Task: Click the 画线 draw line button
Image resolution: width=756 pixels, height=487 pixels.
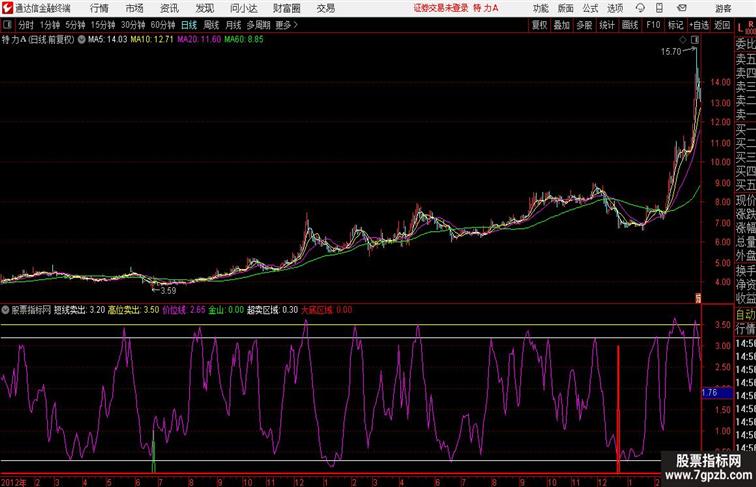Action: click(x=630, y=25)
